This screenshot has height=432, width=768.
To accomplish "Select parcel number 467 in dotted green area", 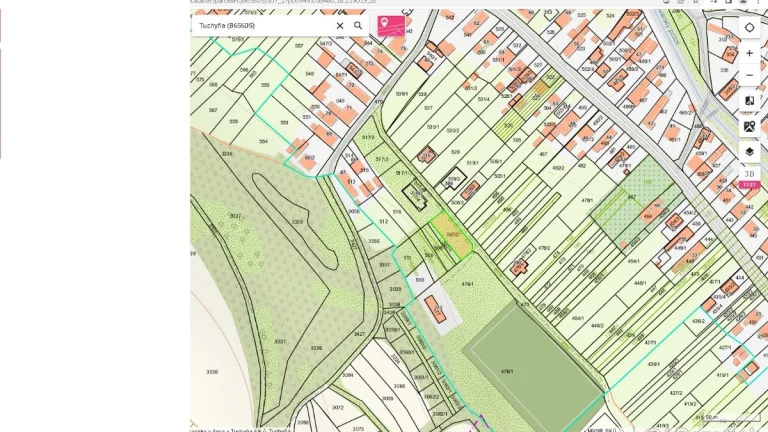I will 632,197.
